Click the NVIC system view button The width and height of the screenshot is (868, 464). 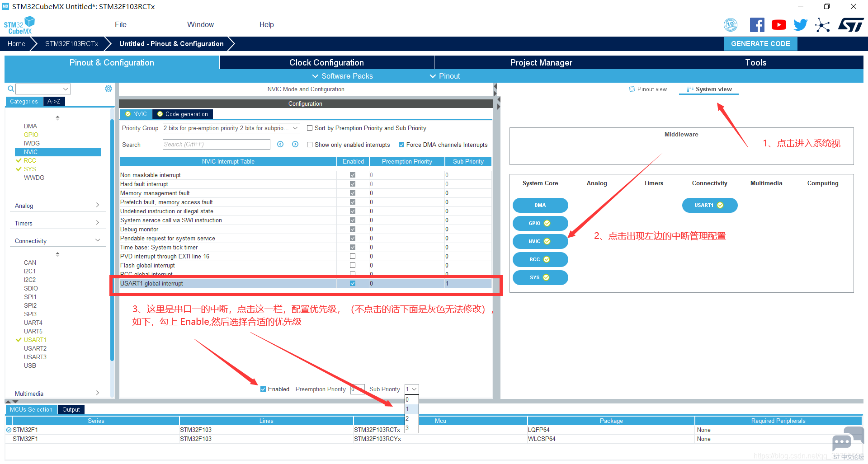540,241
